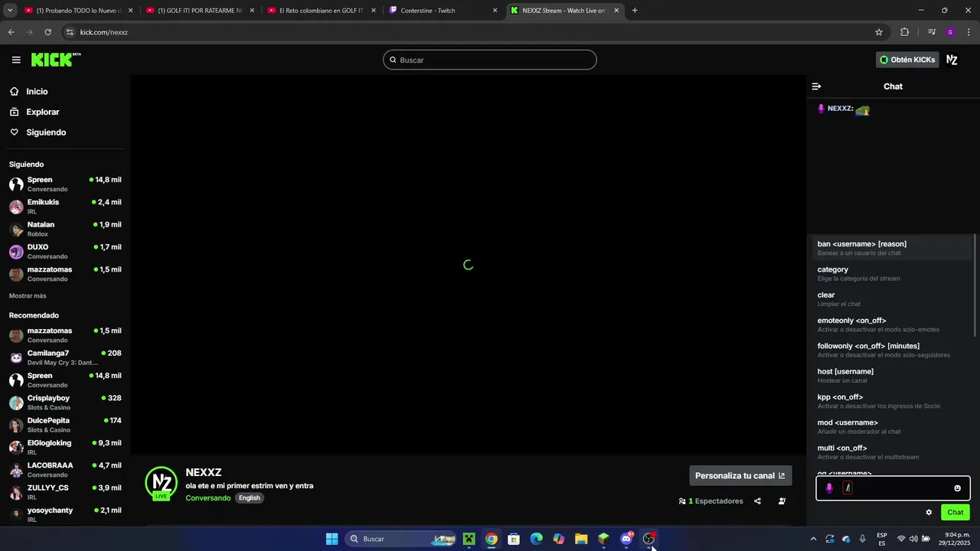Go to Inicio
Image resolution: width=980 pixels, height=551 pixels.
pos(37,91)
